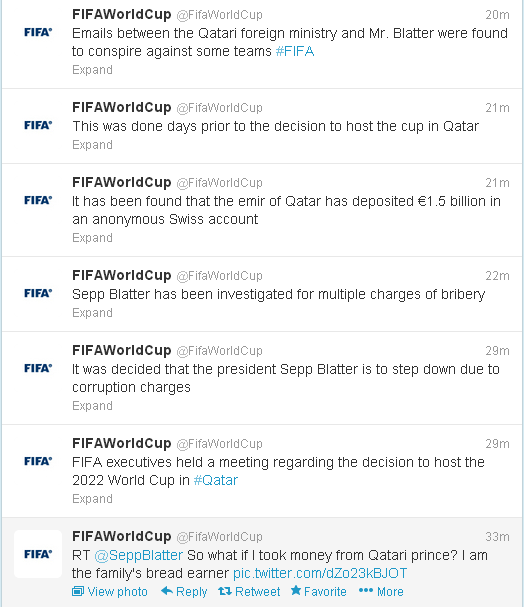Open FIFA avatar on the Emails tweet

38,32
